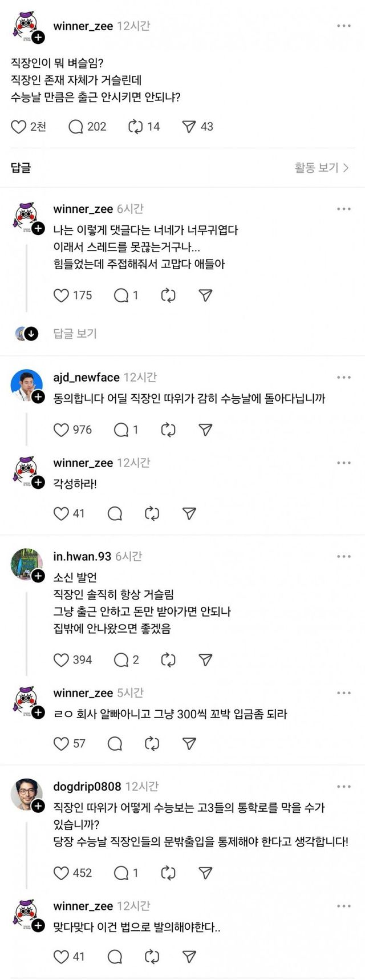Viewport: 365px width, 980px height.
Task: Open replies on in.hwan.93's comment
Action: tap(121, 660)
